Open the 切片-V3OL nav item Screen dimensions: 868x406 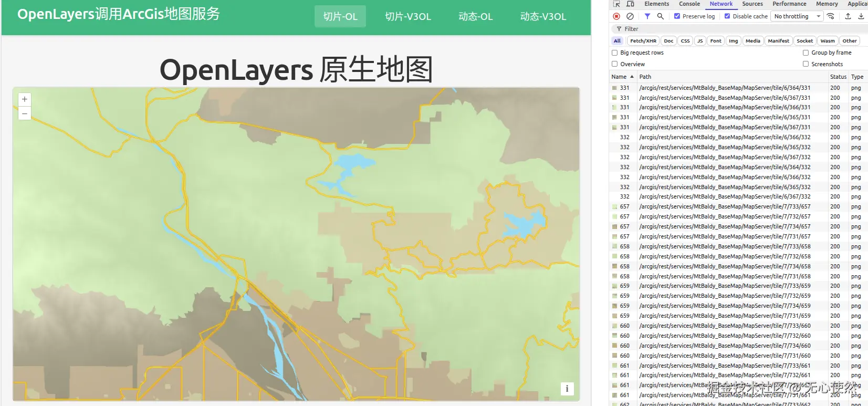point(408,16)
